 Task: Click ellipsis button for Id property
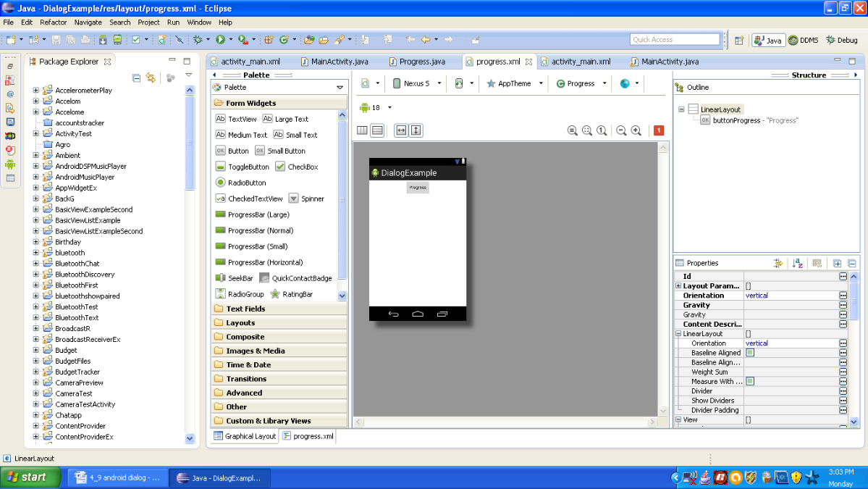[x=843, y=276]
